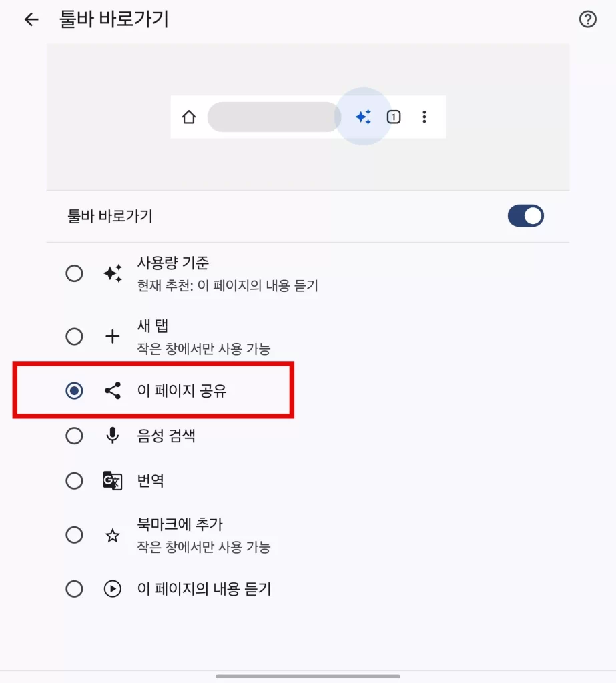Click the sparkle shortcut icon in toolbar preview
Viewport: 616px width, 683px height.
[x=362, y=117]
